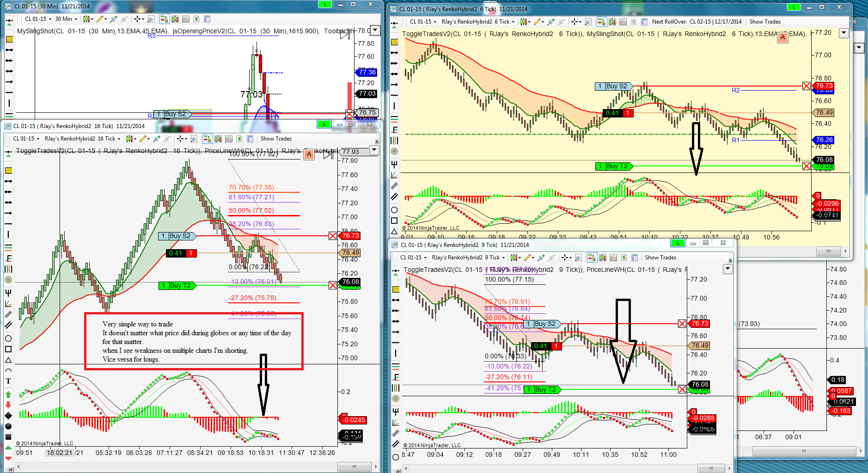Screen dimensions: 868x473
Task: Click Buy T2 order label in 6 Tick chart
Action: (x=614, y=166)
